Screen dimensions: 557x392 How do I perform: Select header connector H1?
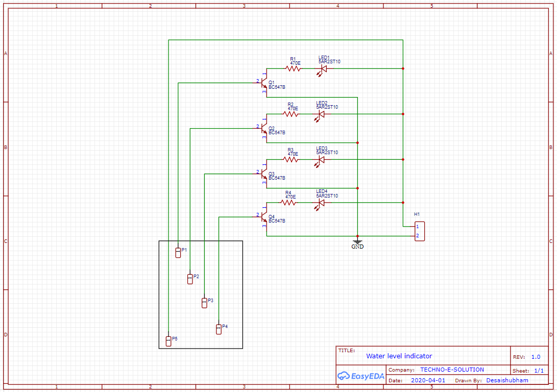click(419, 231)
